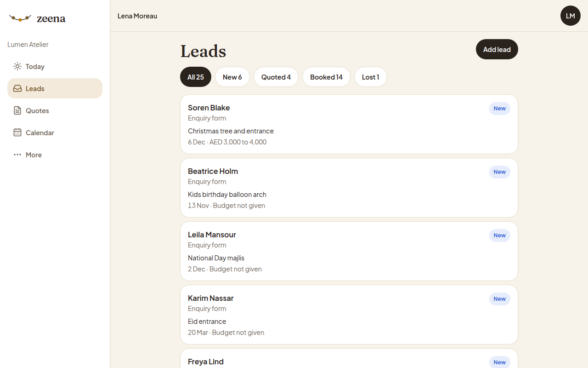The height and width of the screenshot is (368, 588).
Task: Click "Christmas tree and entrance" text
Action: pyautogui.click(x=231, y=131)
